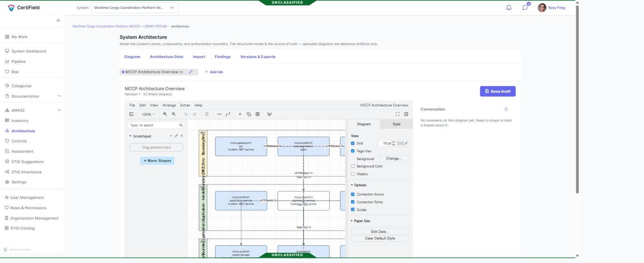
Task: Enable the Background Color checkbox
Action: click(353, 166)
